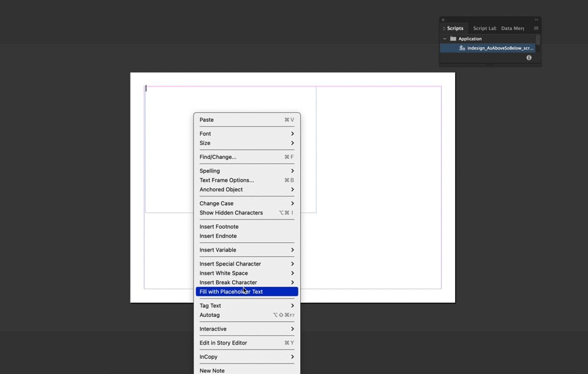Choose Text Frame Options
The height and width of the screenshot is (374, 588).
[247, 180]
